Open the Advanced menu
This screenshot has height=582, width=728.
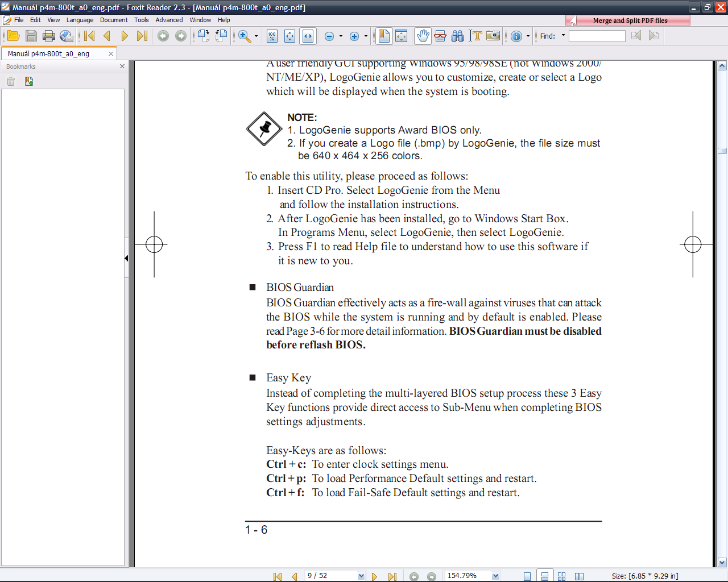[x=169, y=20]
